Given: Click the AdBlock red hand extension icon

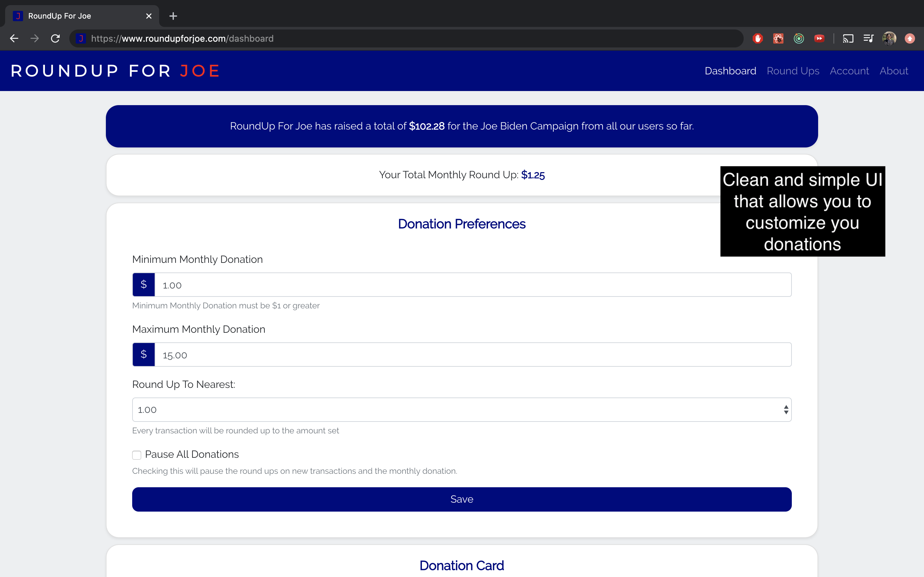Looking at the screenshot, I should [757, 38].
